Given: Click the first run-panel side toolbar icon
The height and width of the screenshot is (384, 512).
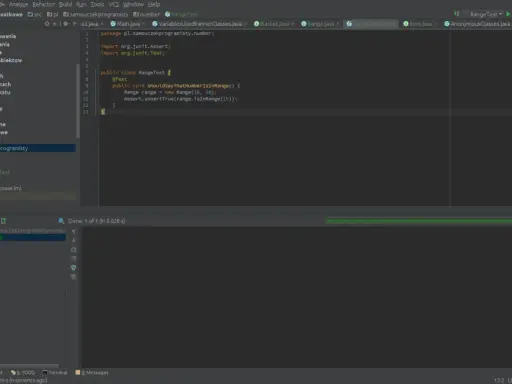Looking at the screenshot, I should pyautogui.click(x=74, y=232).
